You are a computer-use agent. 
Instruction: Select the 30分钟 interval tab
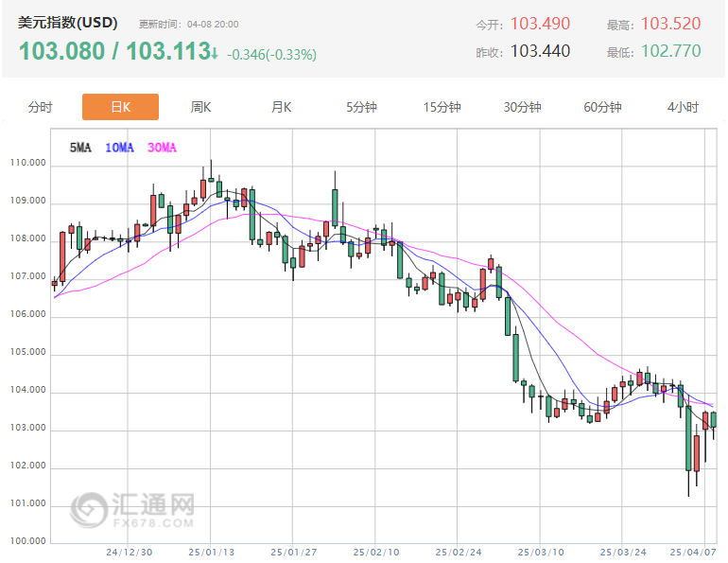click(522, 107)
